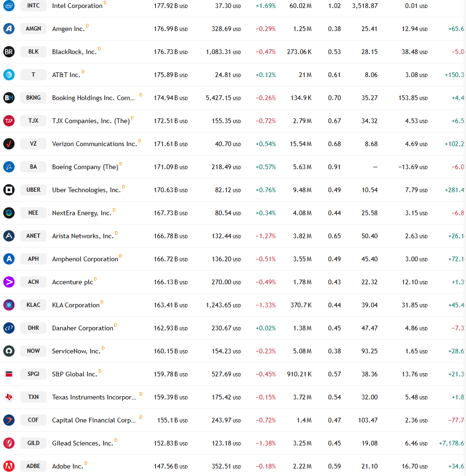Click NextEra Energy market cap 167.73 B
Image resolution: width=466 pixels, height=476 pixels.
point(171,213)
